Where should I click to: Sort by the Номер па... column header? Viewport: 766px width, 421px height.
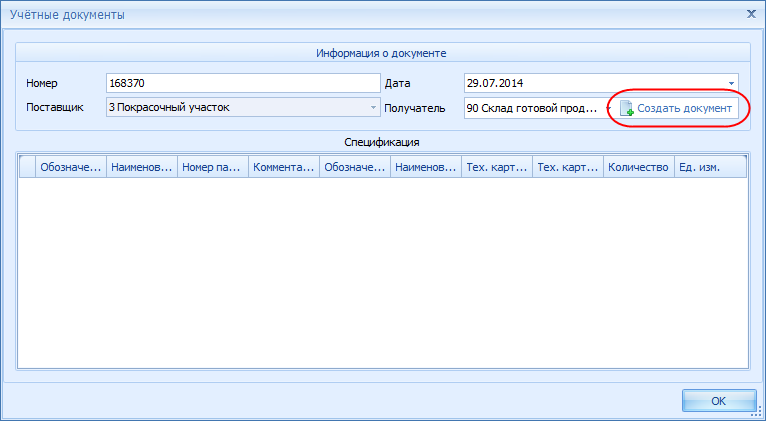tap(213, 168)
